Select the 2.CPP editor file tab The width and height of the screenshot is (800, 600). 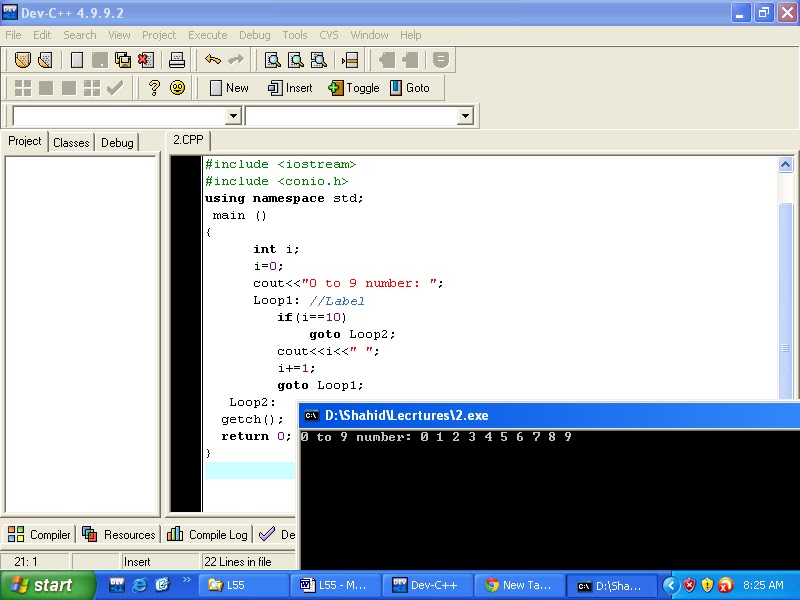(187, 141)
